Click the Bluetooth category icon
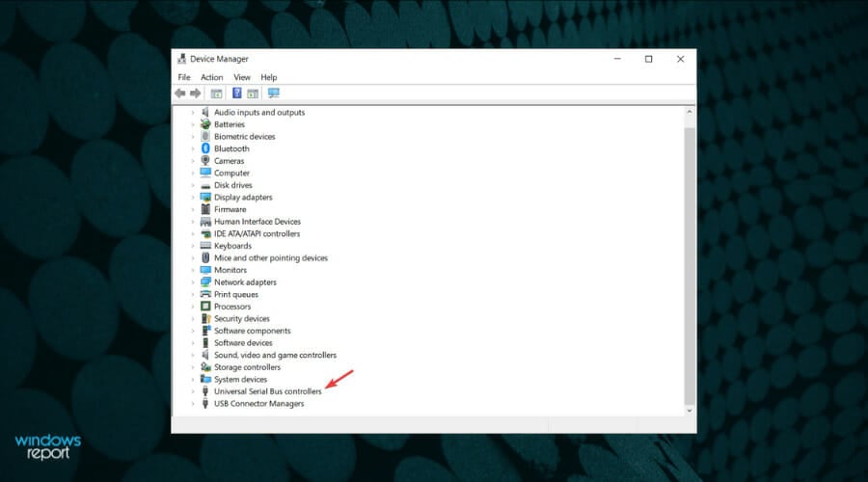Image resolution: width=868 pixels, height=482 pixels. 205,148
